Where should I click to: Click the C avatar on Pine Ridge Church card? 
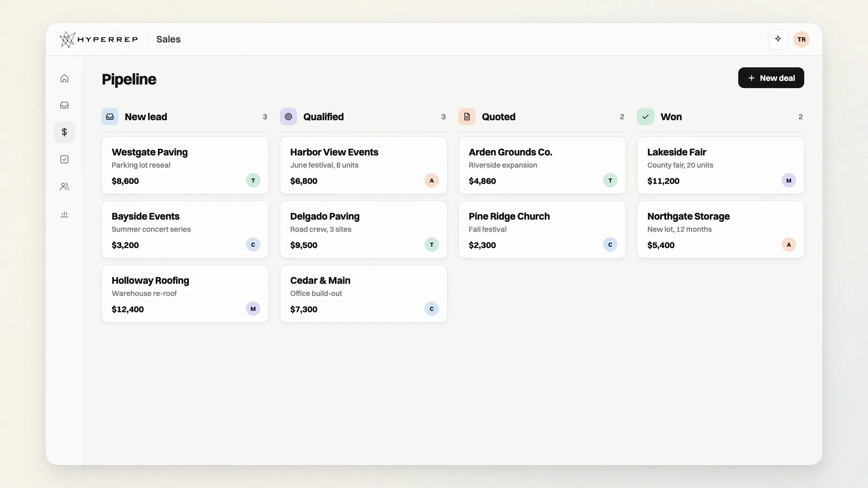[610, 244]
